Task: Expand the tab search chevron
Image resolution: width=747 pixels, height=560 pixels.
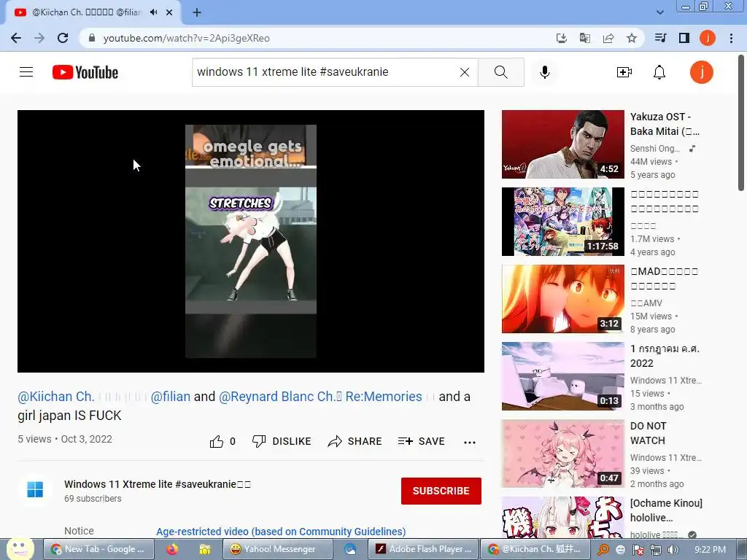Action: point(659,12)
